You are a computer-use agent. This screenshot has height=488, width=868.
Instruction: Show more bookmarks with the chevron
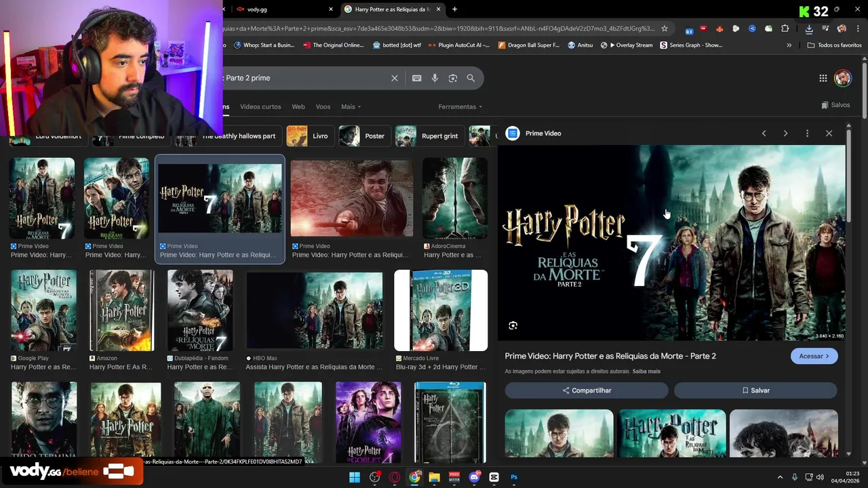tap(789, 45)
